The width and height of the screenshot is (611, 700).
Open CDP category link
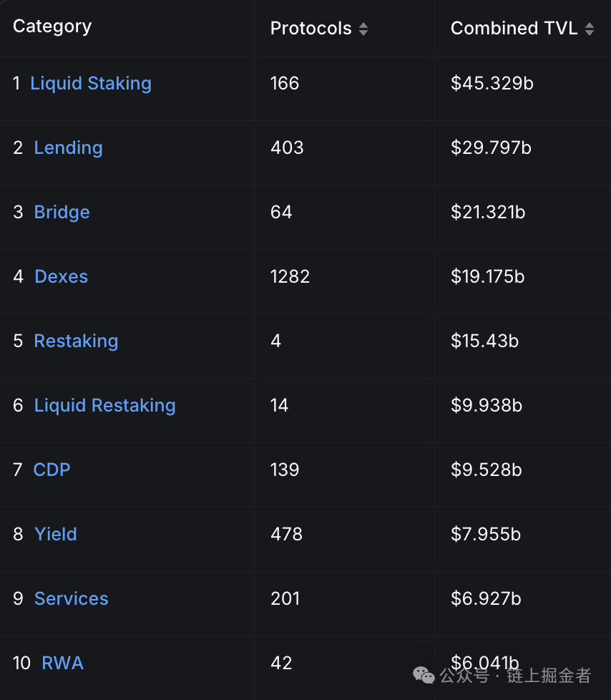(52, 470)
